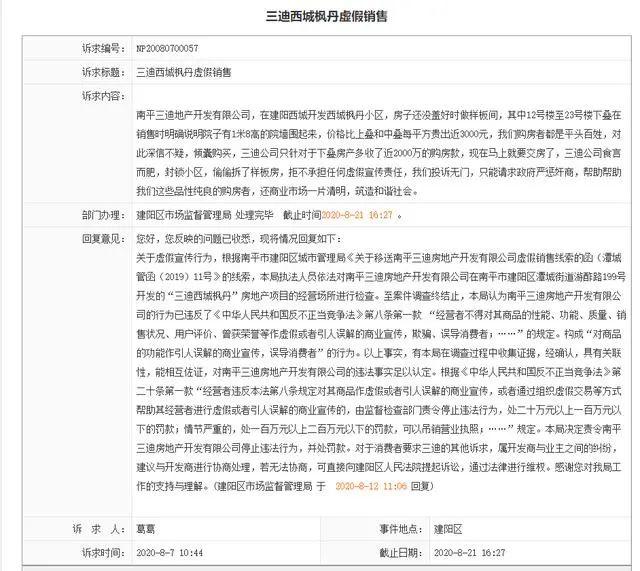Click the request time 2020-8-7 10:44

coord(169,553)
